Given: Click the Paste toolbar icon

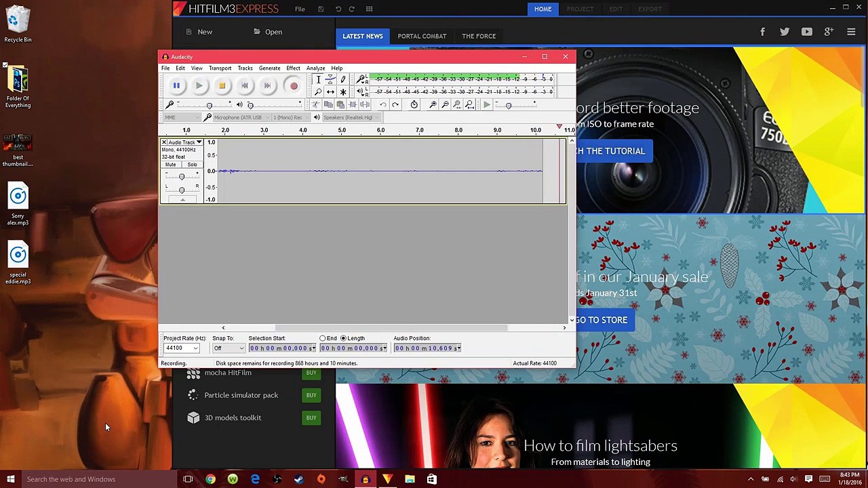Looking at the screenshot, I should coord(340,104).
